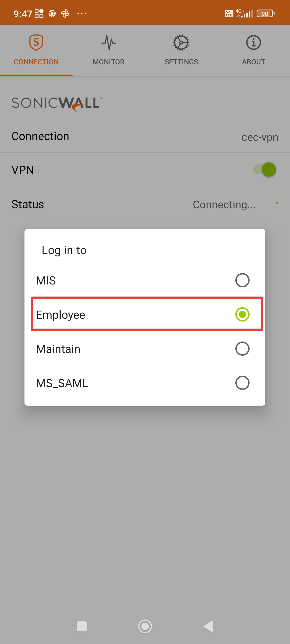Toggle the VPN switch off
Viewport: 290px width, 644px height.
pos(265,170)
